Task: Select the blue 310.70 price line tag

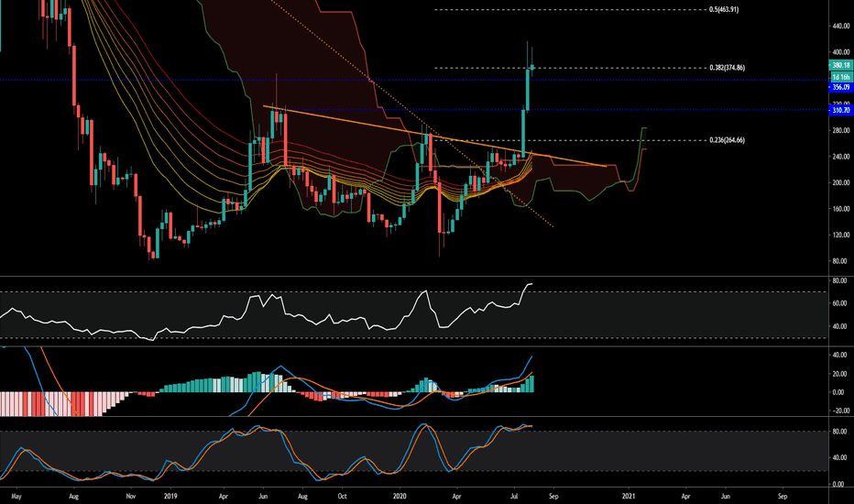Action: pos(841,111)
